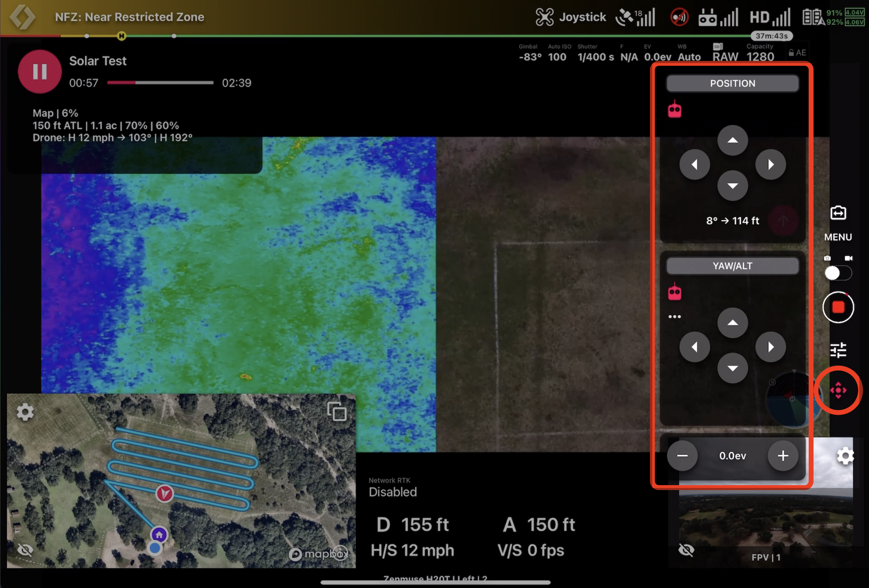Click the NFZ Near Restricted Zone warning
The width and height of the screenshot is (869, 588).
[x=129, y=17]
